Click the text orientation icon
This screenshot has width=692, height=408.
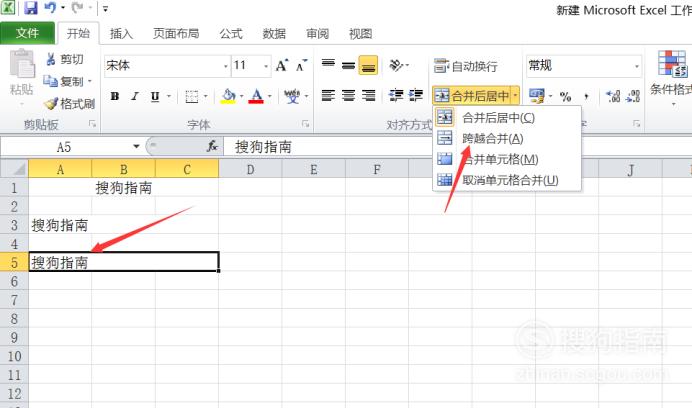tap(396, 65)
